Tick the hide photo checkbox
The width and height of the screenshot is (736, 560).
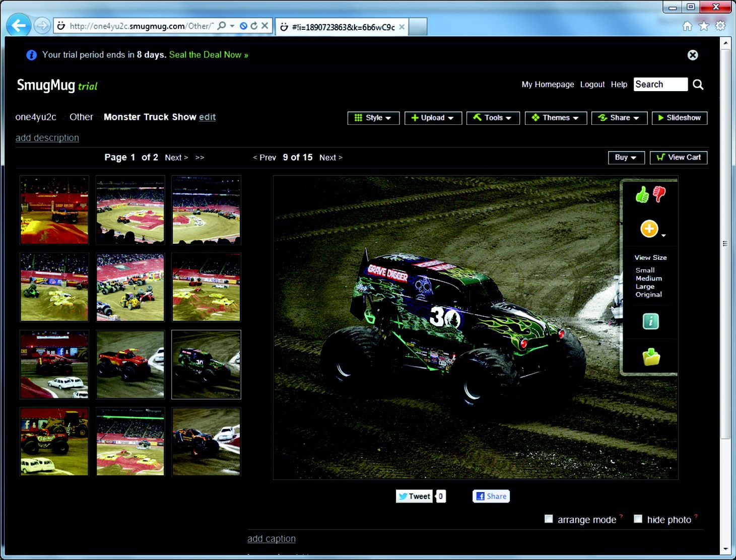(x=638, y=519)
